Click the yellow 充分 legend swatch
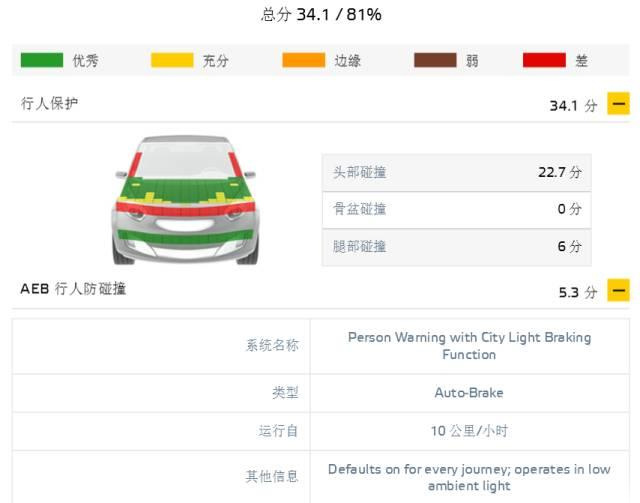 click(x=172, y=60)
